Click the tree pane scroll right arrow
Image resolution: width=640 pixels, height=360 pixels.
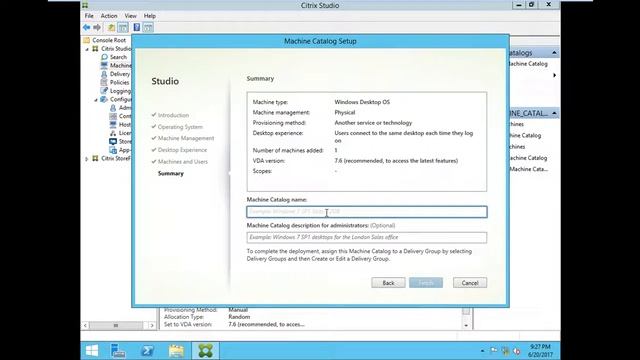point(152,325)
